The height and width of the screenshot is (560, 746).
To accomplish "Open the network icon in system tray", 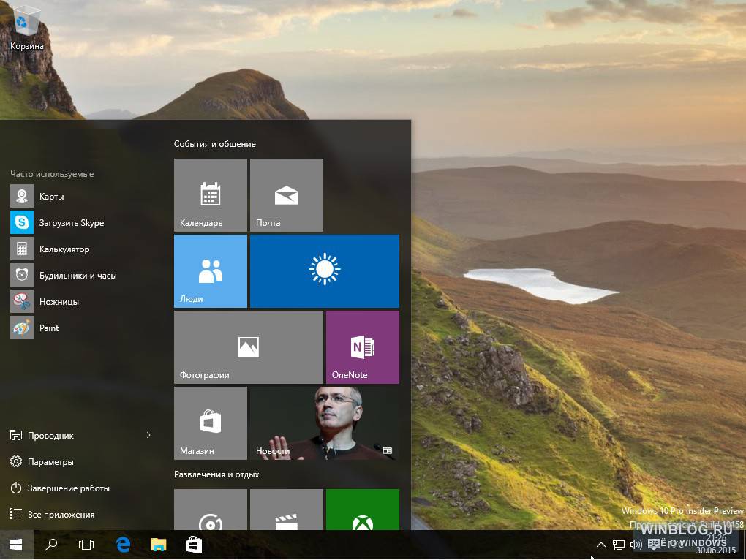I will [619, 545].
